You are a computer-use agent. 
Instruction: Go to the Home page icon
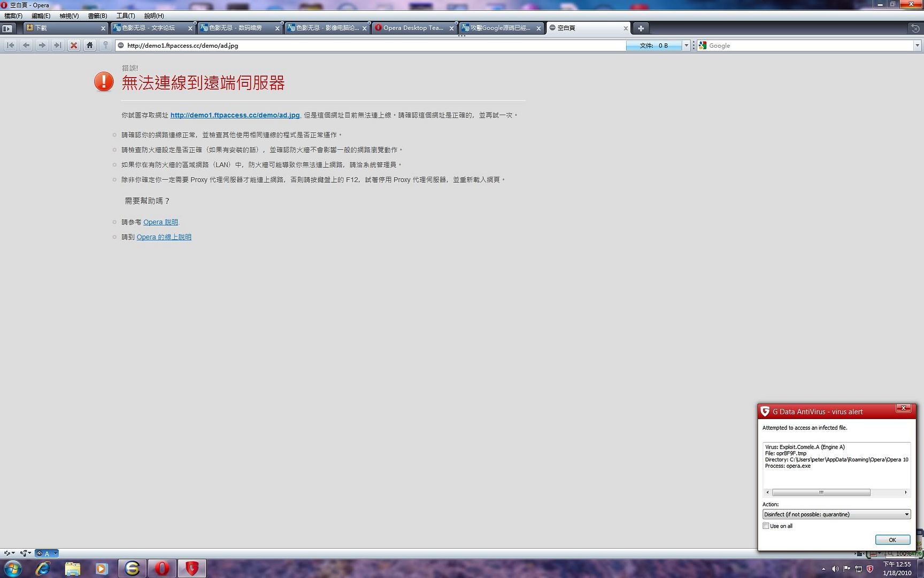click(x=90, y=45)
